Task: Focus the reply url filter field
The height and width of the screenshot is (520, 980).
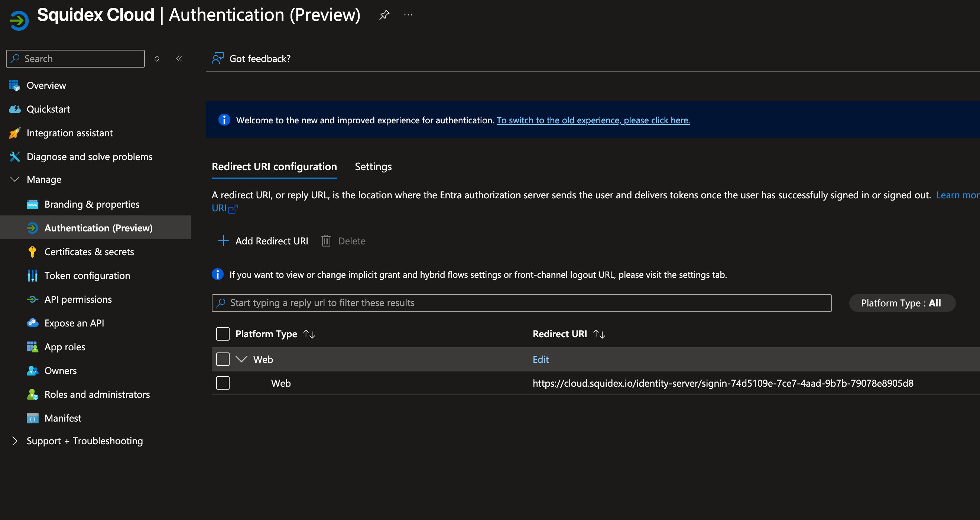Action: [521, 303]
